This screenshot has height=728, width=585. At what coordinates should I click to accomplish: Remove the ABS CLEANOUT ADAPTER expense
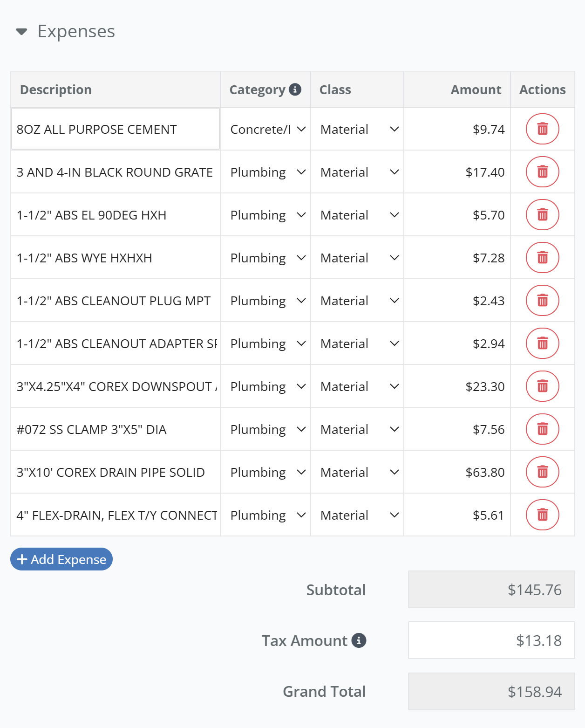(x=542, y=343)
